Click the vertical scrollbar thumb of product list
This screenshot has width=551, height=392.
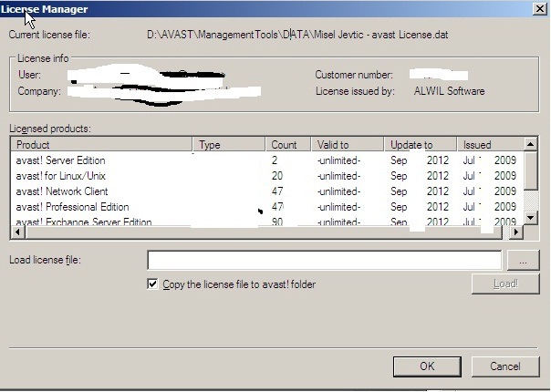click(x=530, y=170)
